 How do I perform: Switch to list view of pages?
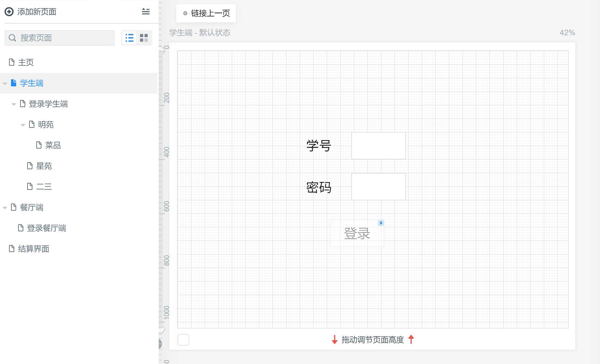click(129, 38)
